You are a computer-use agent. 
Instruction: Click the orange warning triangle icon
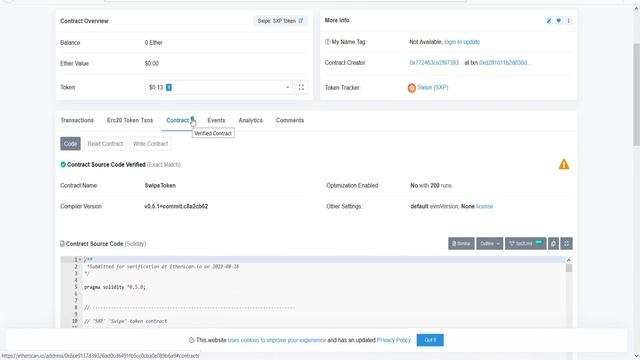click(x=564, y=164)
